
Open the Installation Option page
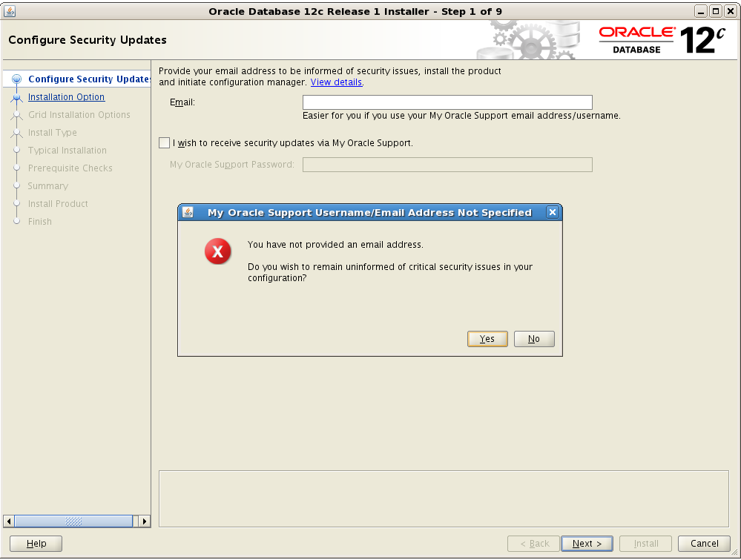click(x=66, y=96)
